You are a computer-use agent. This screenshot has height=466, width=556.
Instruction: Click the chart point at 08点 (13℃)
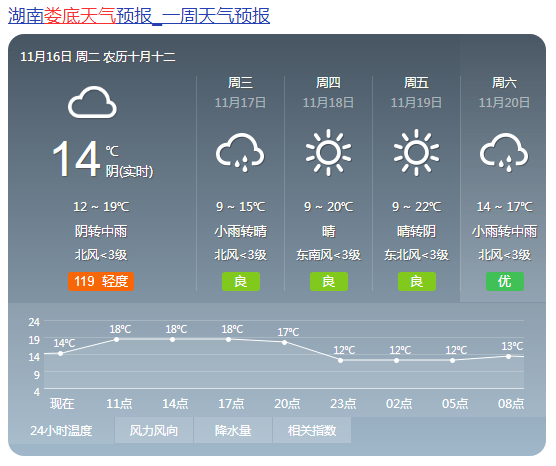click(508, 356)
